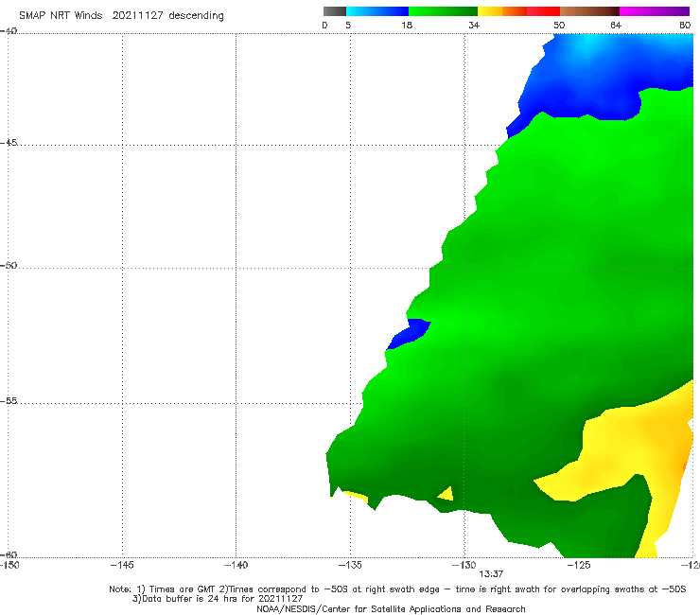
Task: Click the "Note: 1) Times are GMT" footnote line
Action: pos(397,589)
